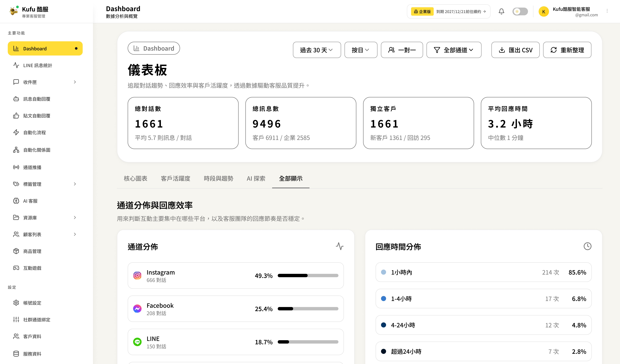Expand the 標籤管理 submenu chevron

pos(75,184)
